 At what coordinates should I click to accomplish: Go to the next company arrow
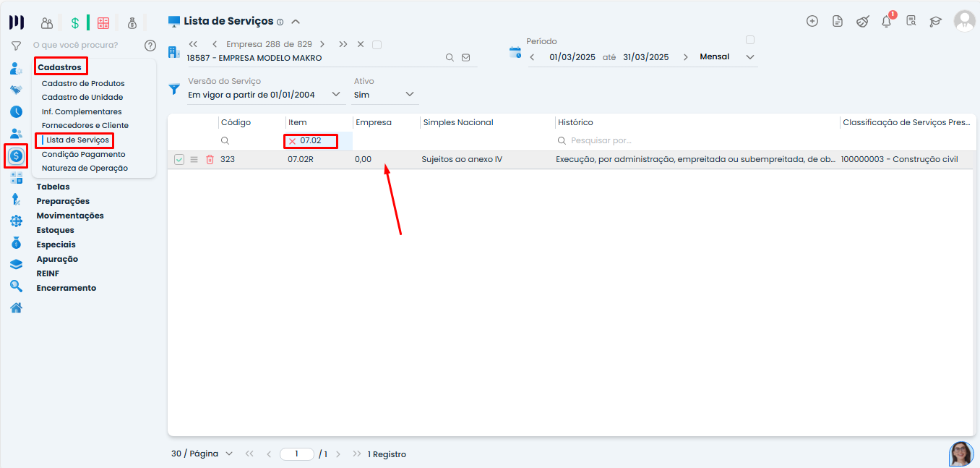[322, 44]
